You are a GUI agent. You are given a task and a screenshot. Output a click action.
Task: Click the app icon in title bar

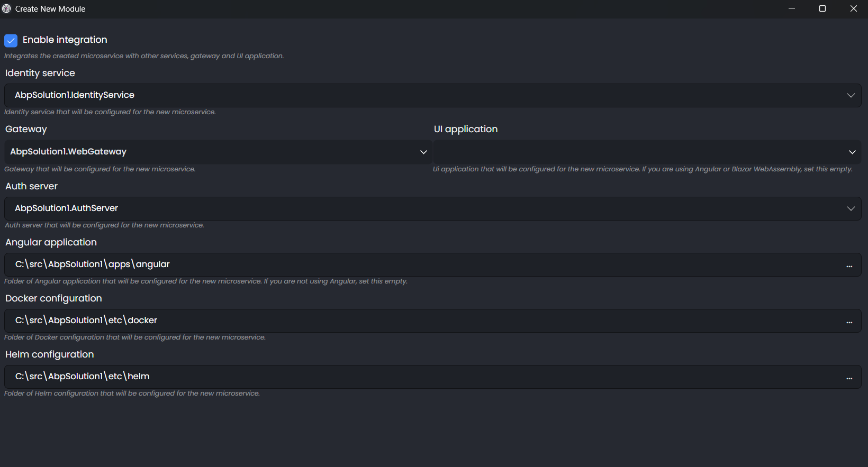6,8
